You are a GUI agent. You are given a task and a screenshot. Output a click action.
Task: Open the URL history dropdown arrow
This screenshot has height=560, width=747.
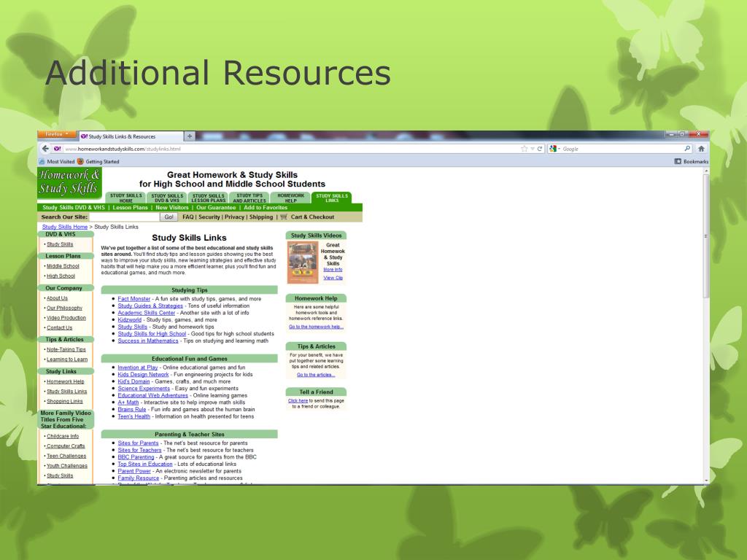533,149
